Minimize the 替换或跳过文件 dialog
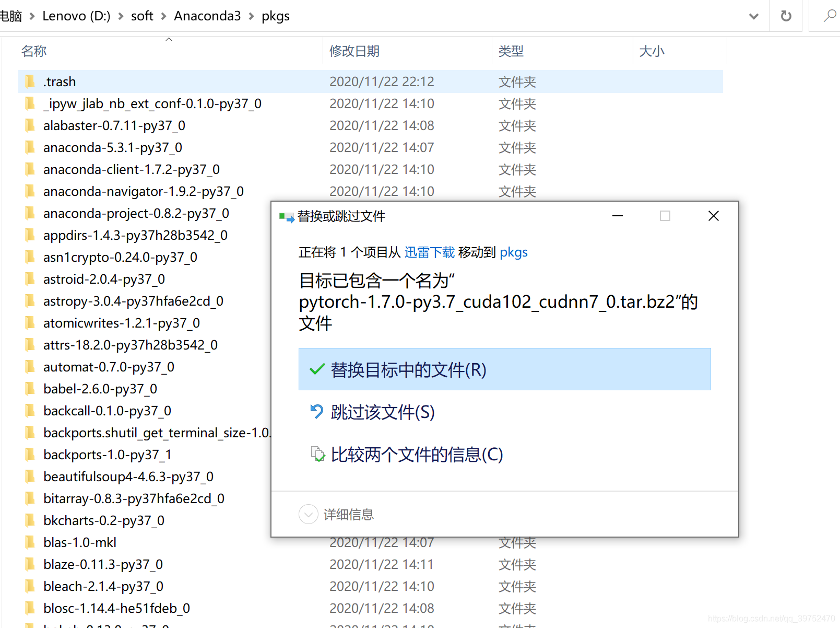Screen dimensions: 840x628 coord(618,216)
